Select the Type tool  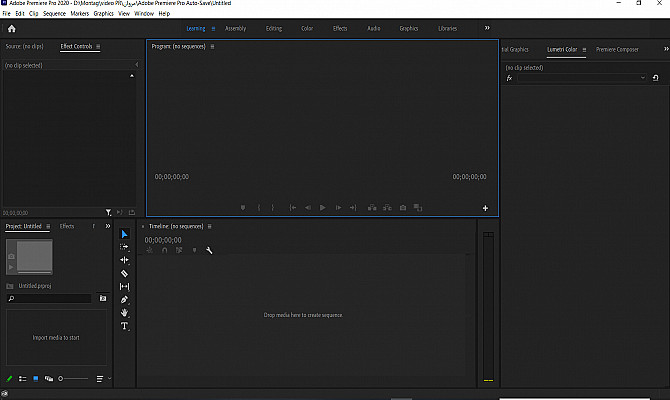click(124, 326)
